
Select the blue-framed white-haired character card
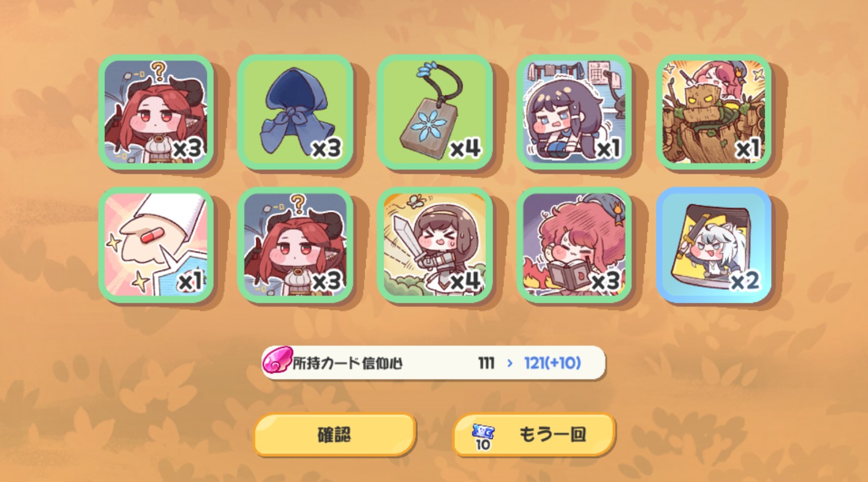coord(713,245)
